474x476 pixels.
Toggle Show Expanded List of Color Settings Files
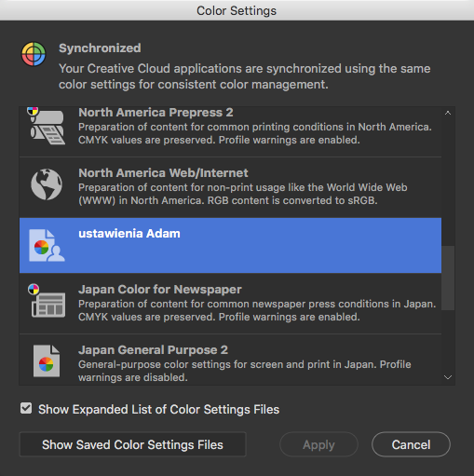point(26,408)
